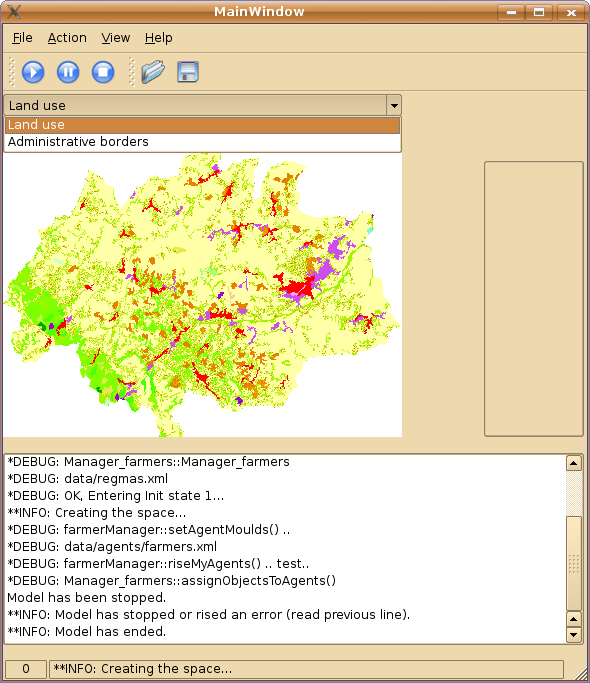Open the Help menu
590x683 pixels.
pyautogui.click(x=159, y=38)
